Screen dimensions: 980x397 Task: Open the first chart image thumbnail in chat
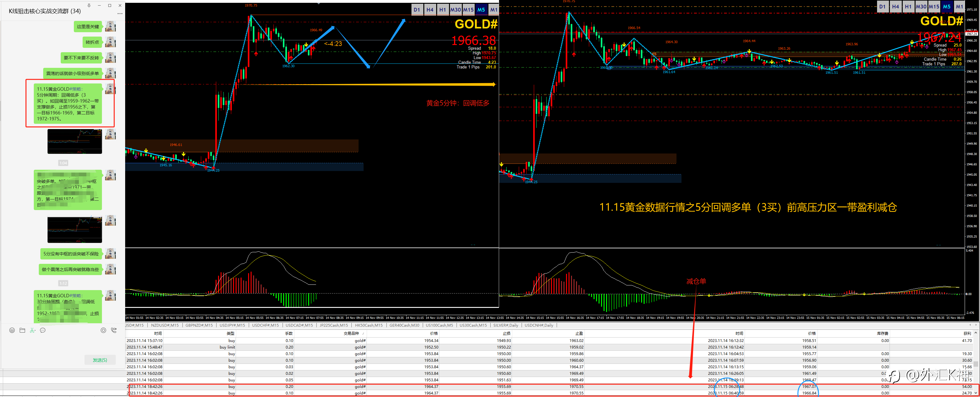(74, 141)
